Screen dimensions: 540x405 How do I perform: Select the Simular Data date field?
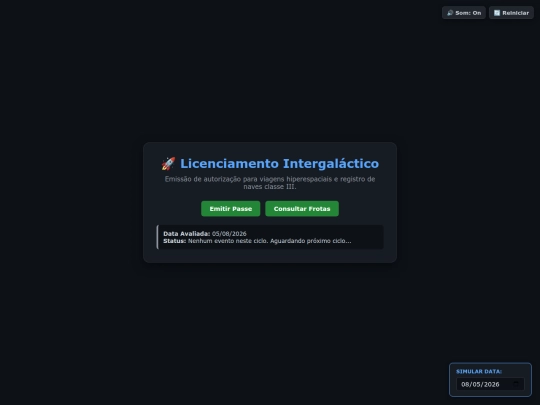[490, 384]
